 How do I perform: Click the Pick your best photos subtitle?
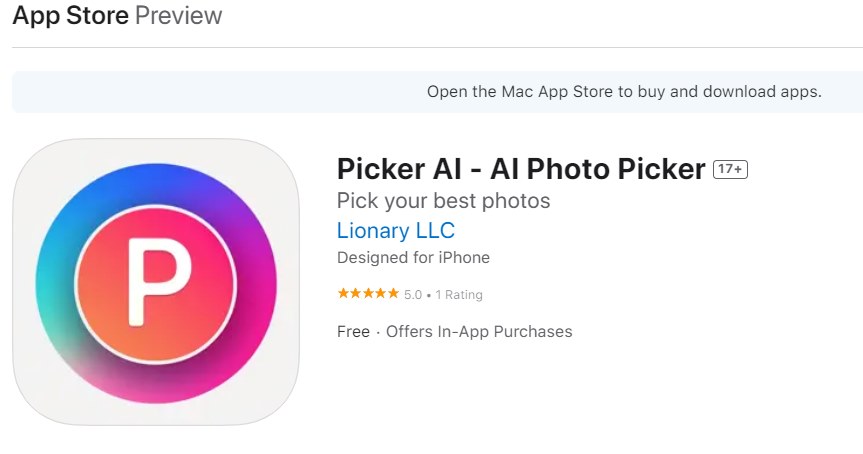pos(444,201)
